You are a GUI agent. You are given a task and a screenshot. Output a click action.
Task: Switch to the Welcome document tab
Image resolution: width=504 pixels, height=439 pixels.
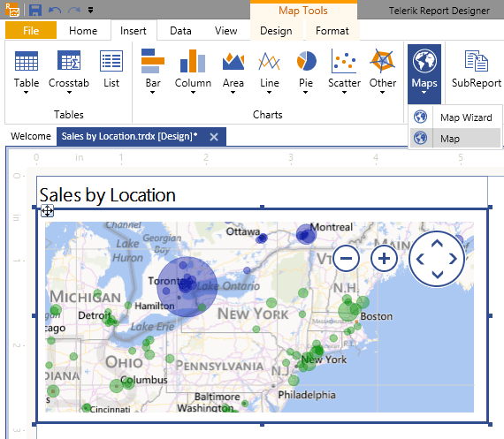click(x=31, y=136)
